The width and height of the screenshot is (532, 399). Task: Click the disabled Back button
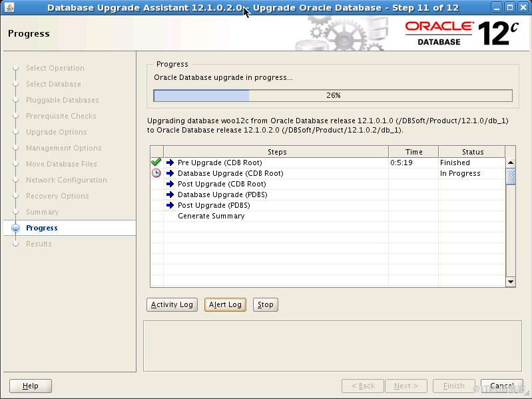coord(363,386)
